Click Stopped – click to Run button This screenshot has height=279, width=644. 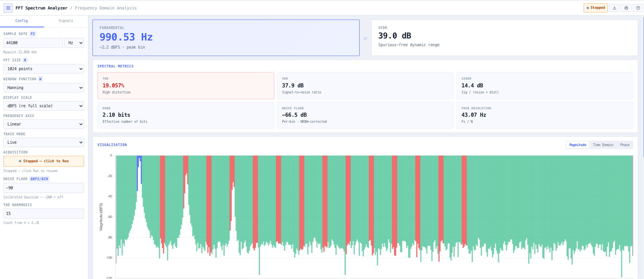44,161
